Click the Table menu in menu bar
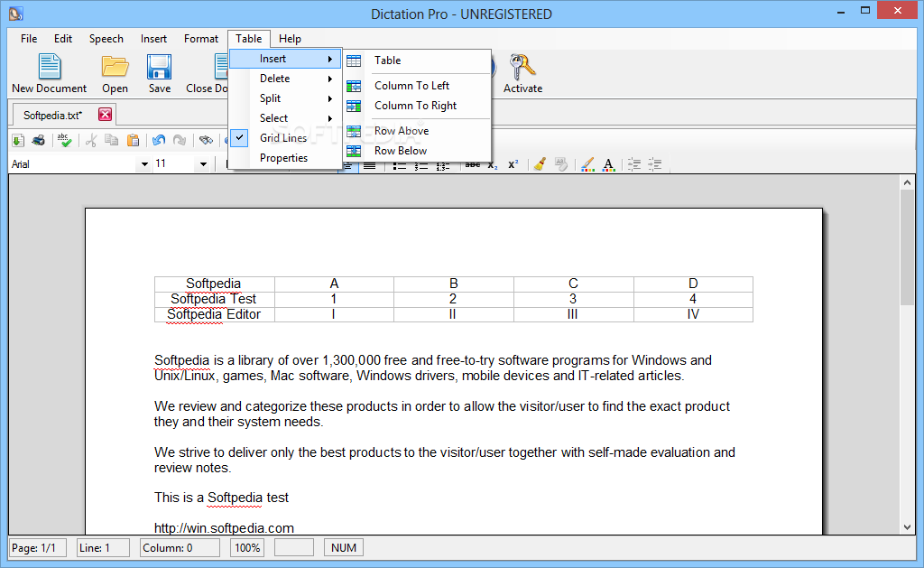 (249, 39)
